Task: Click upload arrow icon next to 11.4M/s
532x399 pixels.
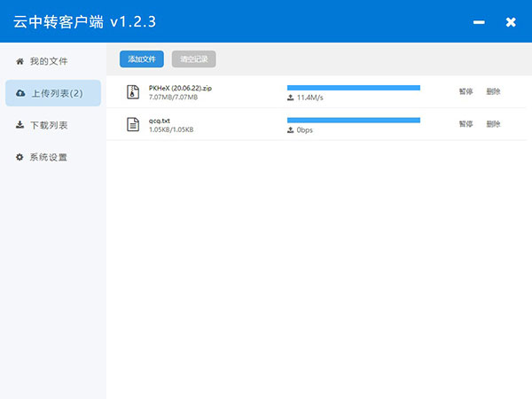Action: click(x=291, y=98)
